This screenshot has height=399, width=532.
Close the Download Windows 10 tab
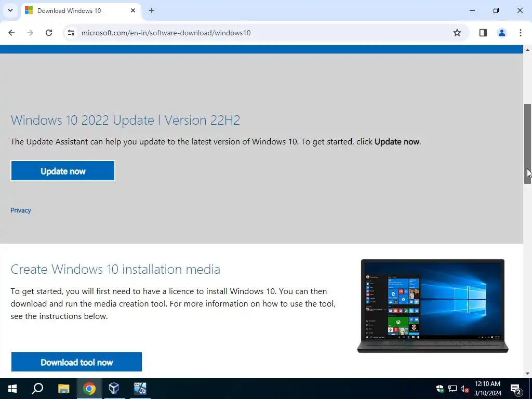[133, 10]
